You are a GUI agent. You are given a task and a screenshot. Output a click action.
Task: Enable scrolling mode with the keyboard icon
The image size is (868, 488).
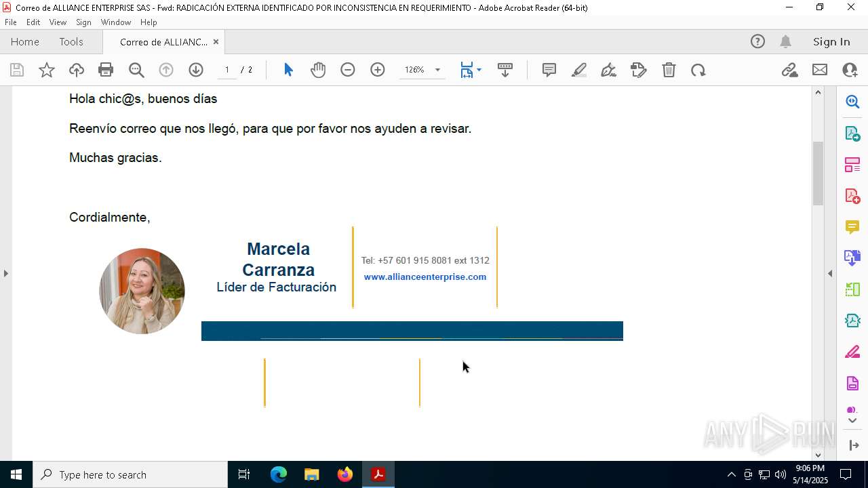point(505,70)
